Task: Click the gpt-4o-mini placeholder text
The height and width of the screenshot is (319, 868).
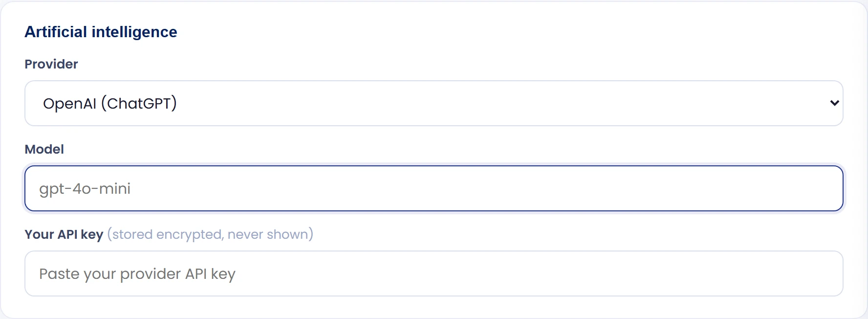Action: [85, 189]
